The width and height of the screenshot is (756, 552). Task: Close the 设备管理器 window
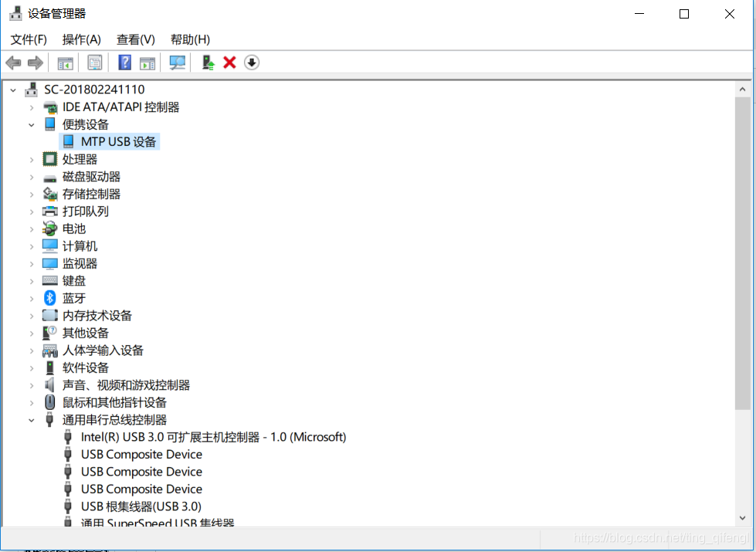[730, 13]
